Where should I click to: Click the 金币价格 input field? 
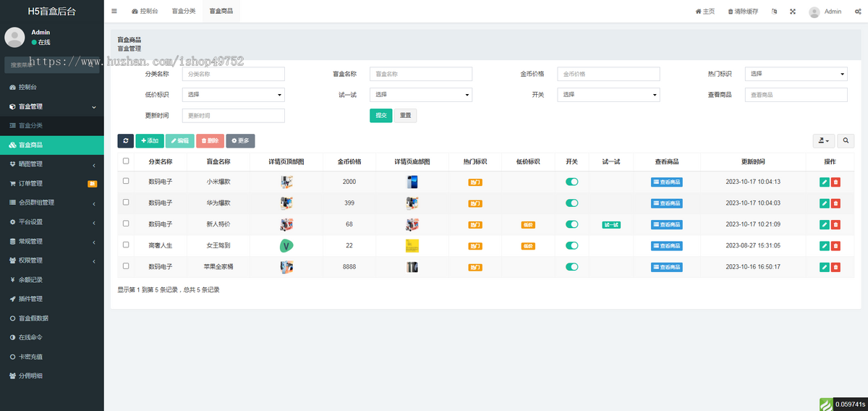pos(608,74)
